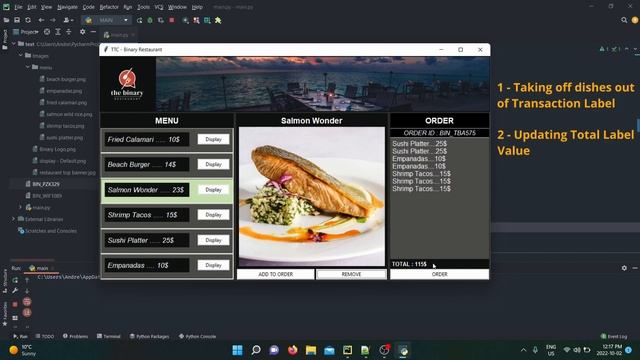Click the REMOVE button
This screenshot has height=360, width=640.
351,274
